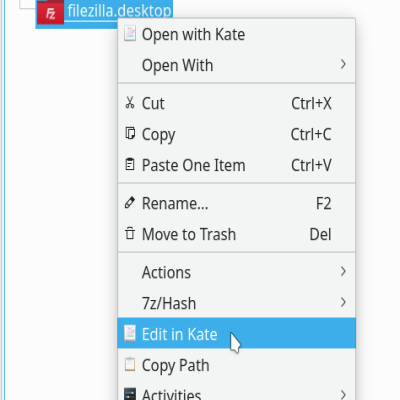Click the scissors Cut icon
This screenshot has width=400, height=400.
[130, 103]
